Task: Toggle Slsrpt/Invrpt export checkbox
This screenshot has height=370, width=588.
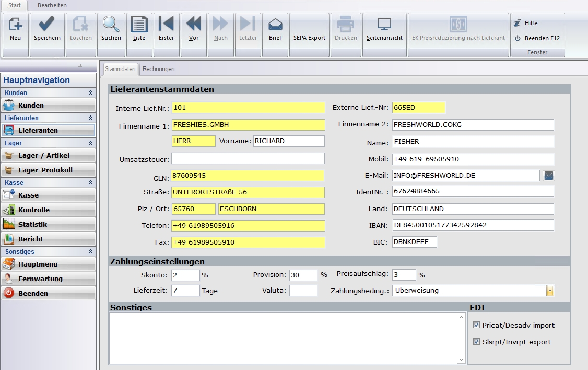Action: (x=476, y=342)
